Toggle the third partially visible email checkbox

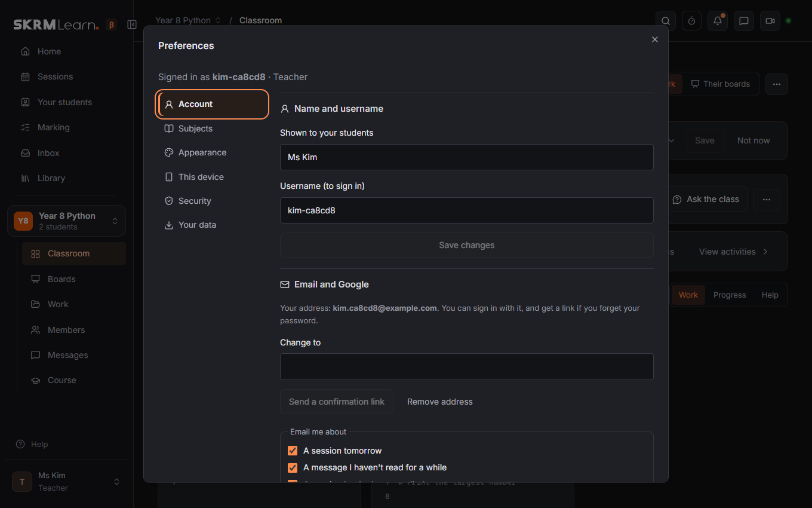point(293,481)
